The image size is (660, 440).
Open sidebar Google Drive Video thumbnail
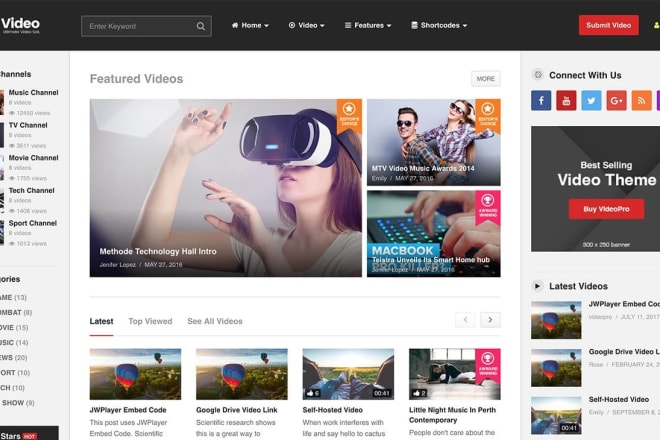pyautogui.click(x=556, y=368)
